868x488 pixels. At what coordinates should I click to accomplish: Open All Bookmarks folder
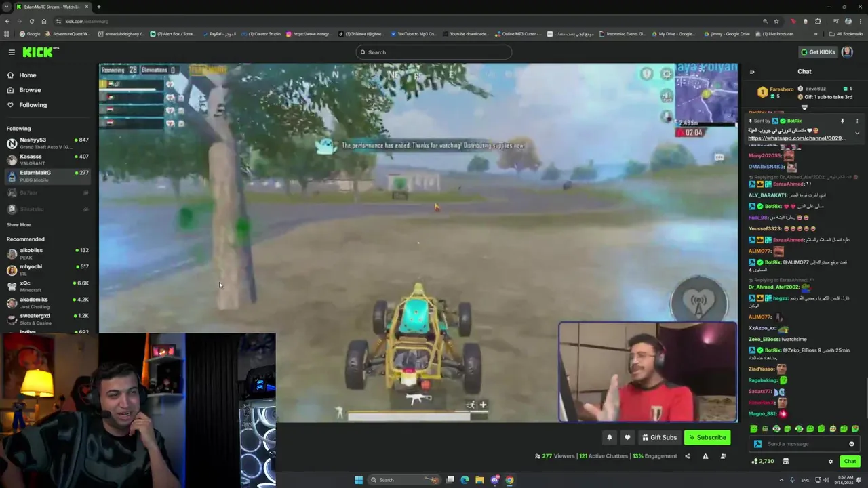(846, 34)
